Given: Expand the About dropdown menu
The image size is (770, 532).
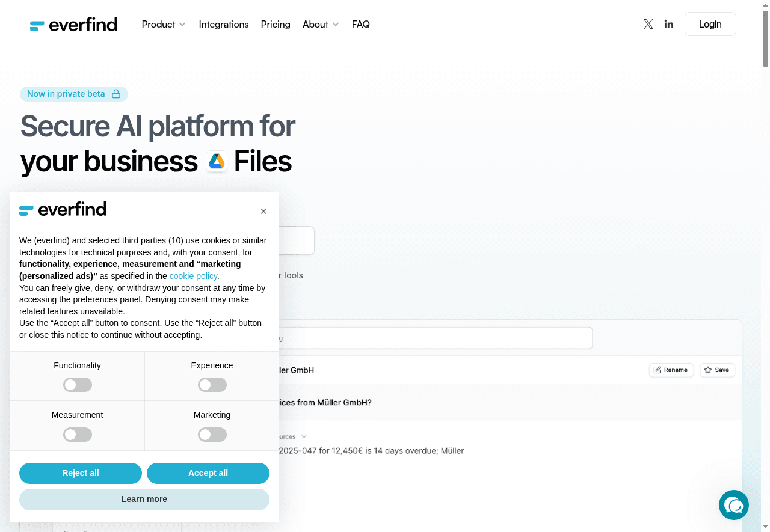Looking at the screenshot, I should tap(320, 25).
